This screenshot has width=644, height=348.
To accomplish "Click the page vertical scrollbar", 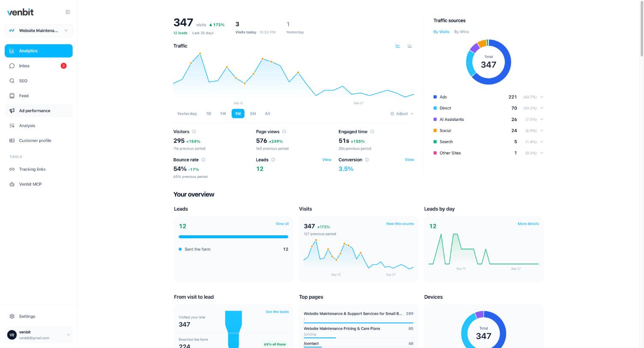I will point(641,28).
